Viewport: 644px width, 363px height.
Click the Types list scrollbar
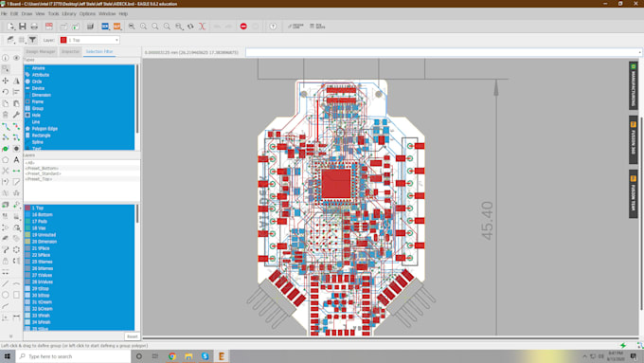137,99
